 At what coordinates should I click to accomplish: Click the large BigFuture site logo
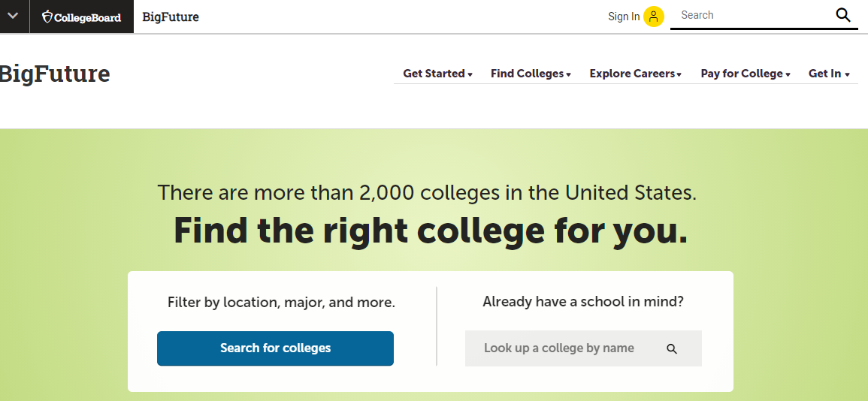[x=55, y=74]
